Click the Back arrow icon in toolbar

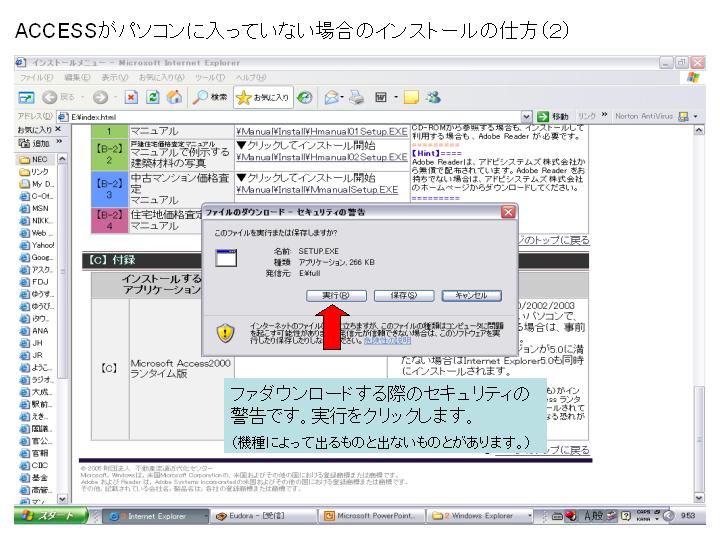pos(50,97)
